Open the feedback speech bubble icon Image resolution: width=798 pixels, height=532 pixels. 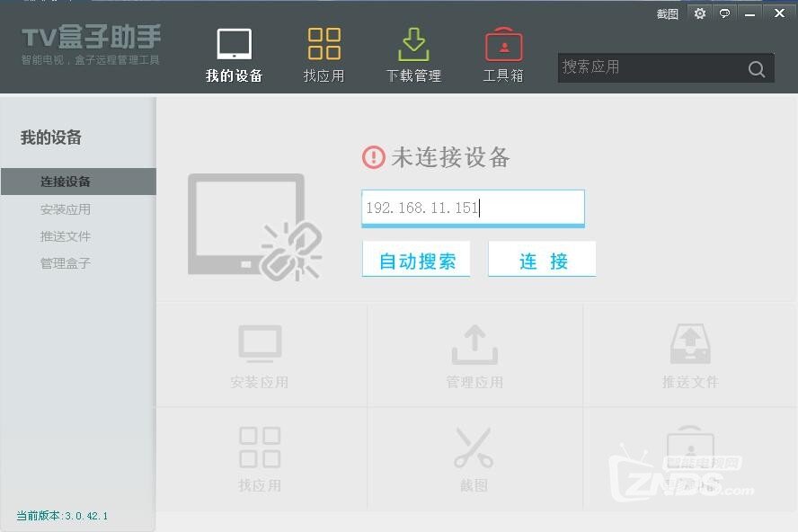click(724, 13)
